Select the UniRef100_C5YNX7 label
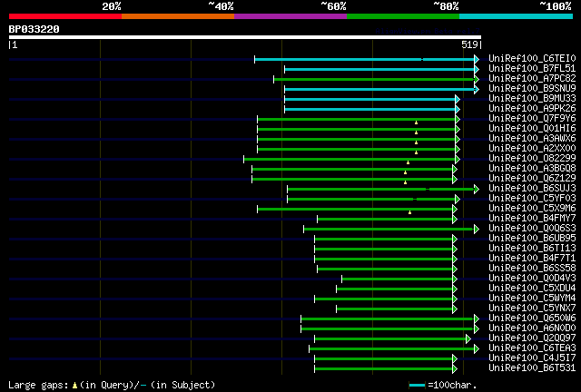This screenshot has height=392, width=581. point(532,309)
